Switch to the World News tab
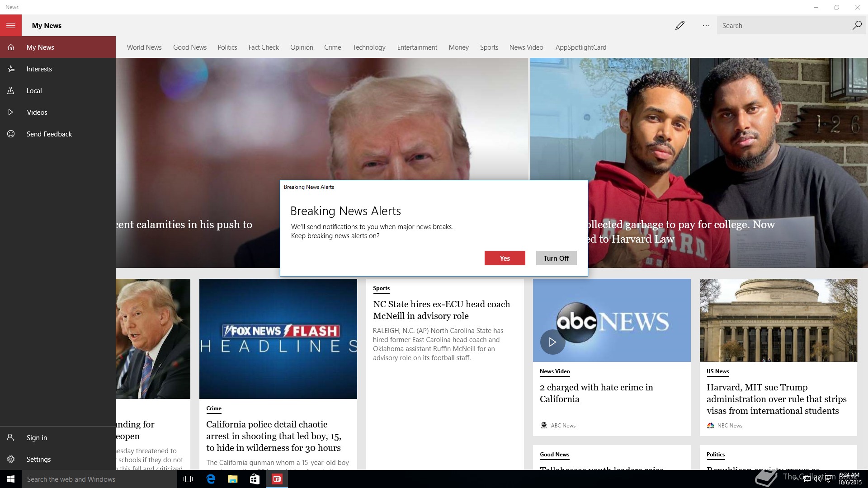The width and height of the screenshot is (868, 488). (144, 47)
